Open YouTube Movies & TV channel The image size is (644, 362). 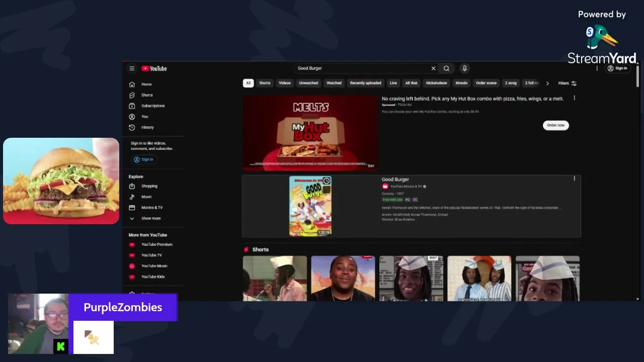point(407,187)
